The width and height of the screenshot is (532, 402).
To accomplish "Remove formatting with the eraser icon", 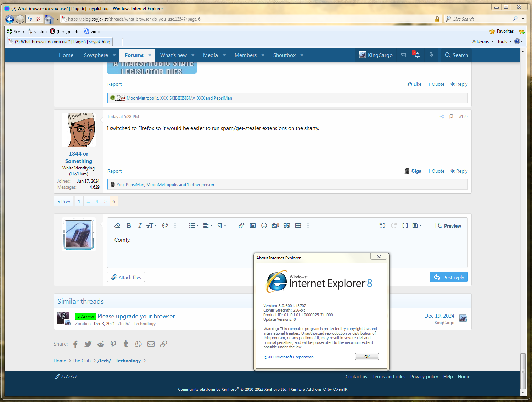I will click(x=118, y=225).
